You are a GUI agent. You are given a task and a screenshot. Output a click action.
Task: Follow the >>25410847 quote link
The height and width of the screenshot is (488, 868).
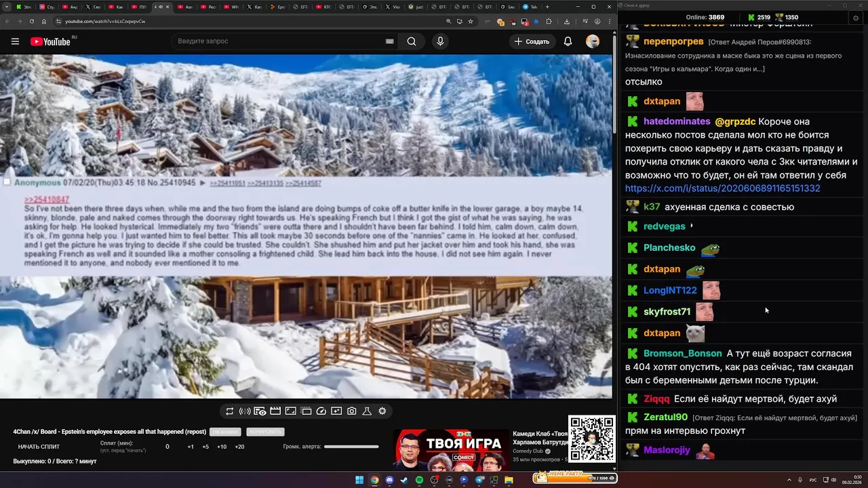click(47, 199)
